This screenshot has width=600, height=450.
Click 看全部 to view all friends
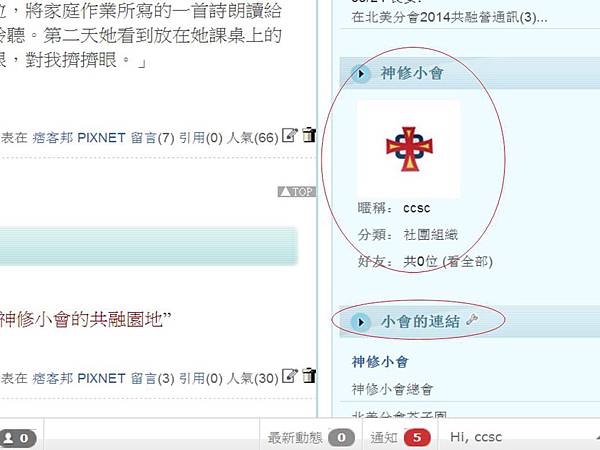467,262
